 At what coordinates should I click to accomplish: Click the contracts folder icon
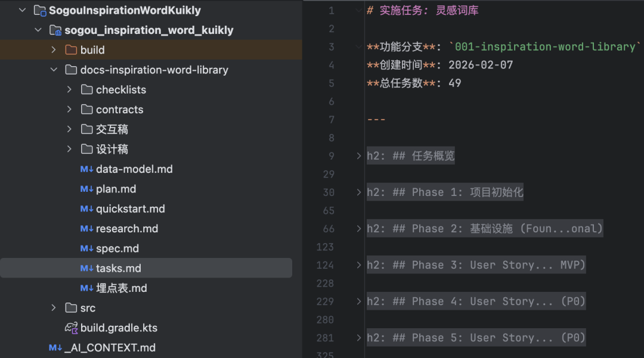click(86, 110)
